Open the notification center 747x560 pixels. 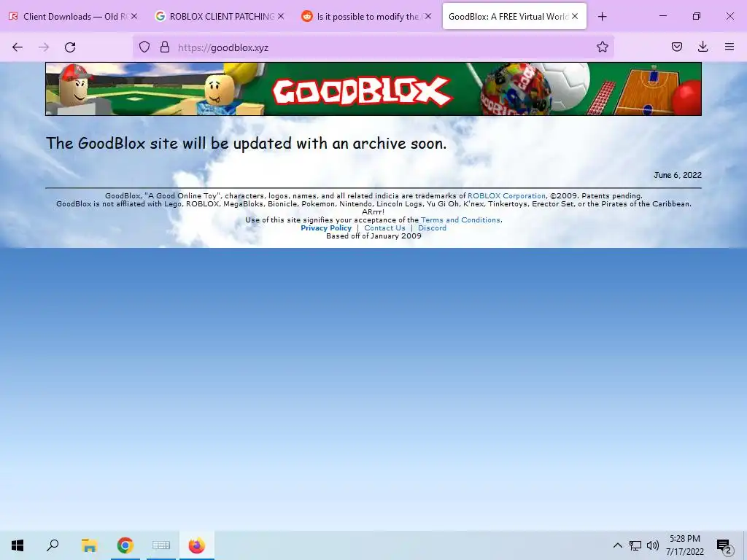(x=724, y=545)
